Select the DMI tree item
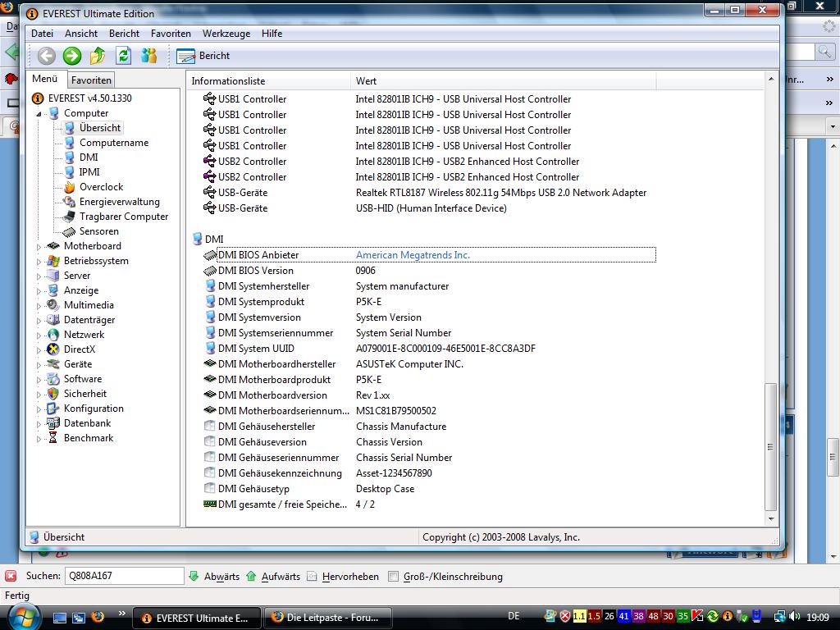The width and height of the screenshot is (840, 630). coord(89,157)
